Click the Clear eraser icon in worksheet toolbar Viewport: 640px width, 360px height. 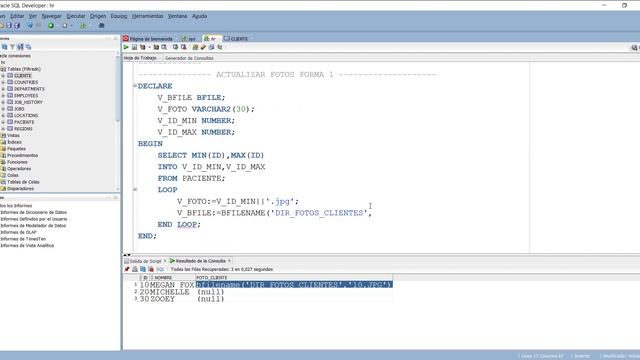tap(203, 47)
